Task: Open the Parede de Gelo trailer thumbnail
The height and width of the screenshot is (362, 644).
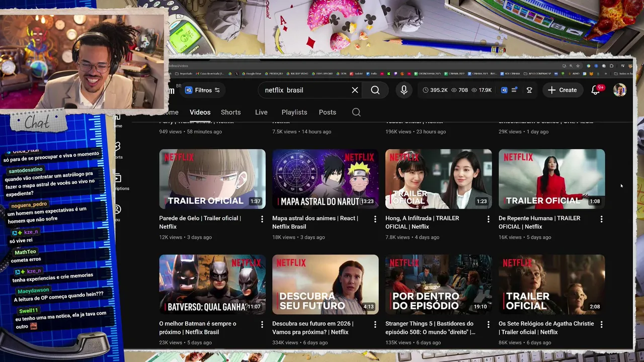Action: [212, 178]
